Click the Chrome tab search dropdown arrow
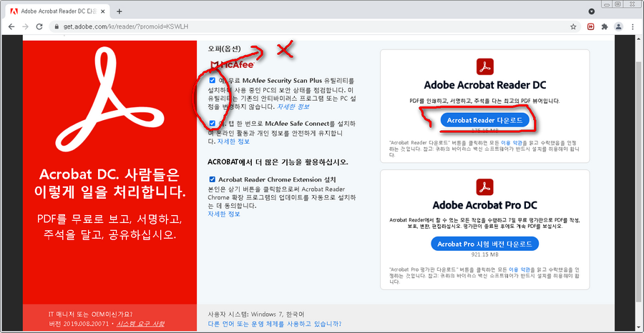 coord(592,11)
